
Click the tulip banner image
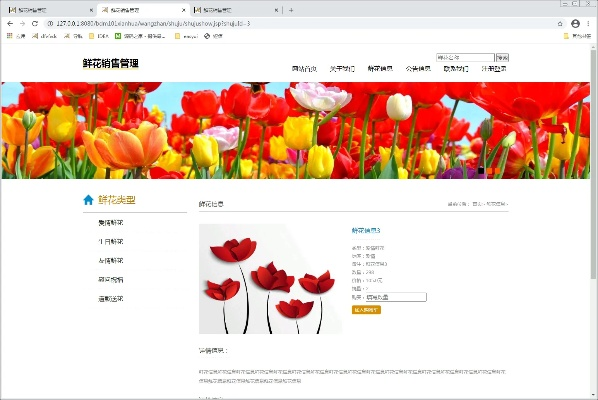pyautogui.click(x=296, y=130)
